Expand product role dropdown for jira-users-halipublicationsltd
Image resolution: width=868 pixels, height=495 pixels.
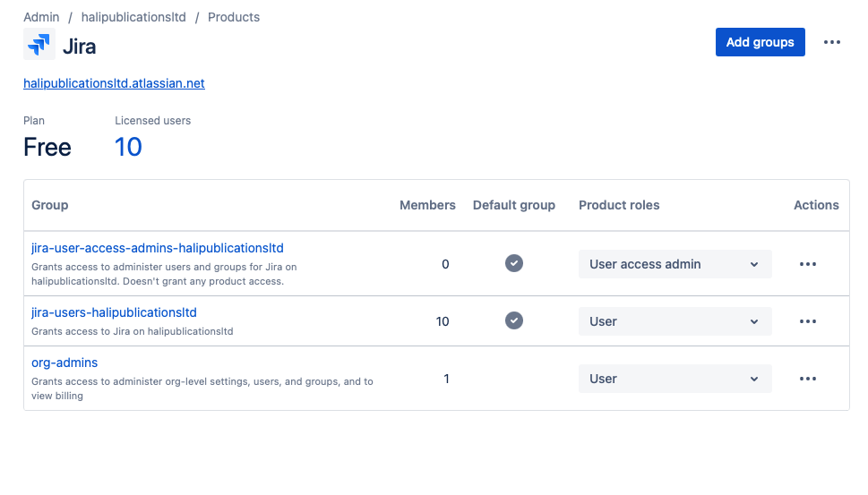tap(675, 321)
